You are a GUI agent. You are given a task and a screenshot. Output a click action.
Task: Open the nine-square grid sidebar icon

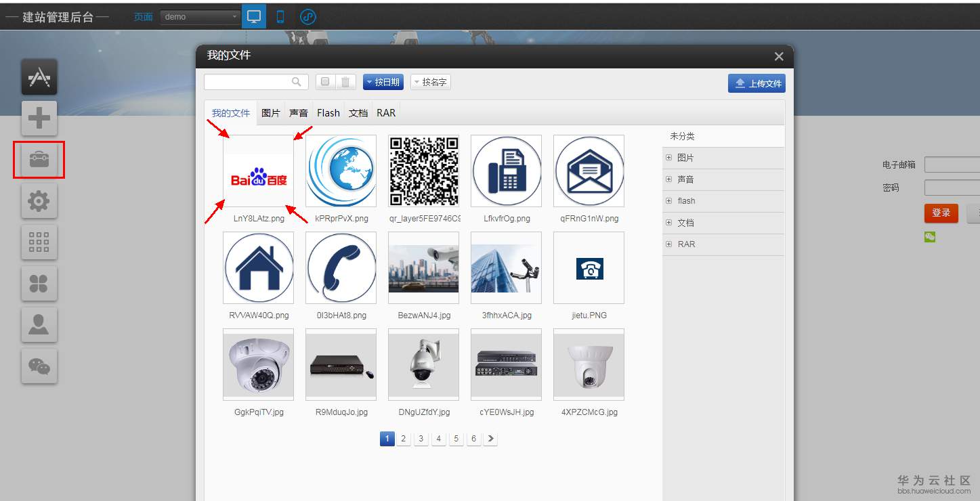click(39, 242)
